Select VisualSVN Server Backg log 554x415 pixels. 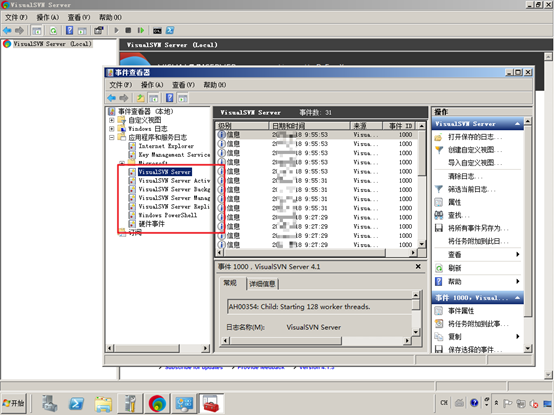174,189
